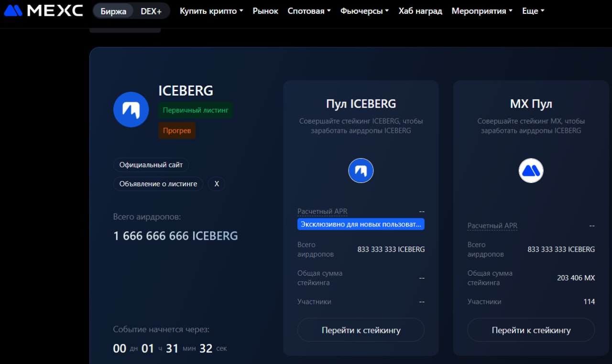Click Общая сумма стейкинга label in Пул ICEBERG
The height and width of the screenshot is (364, 612).
[x=320, y=278]
